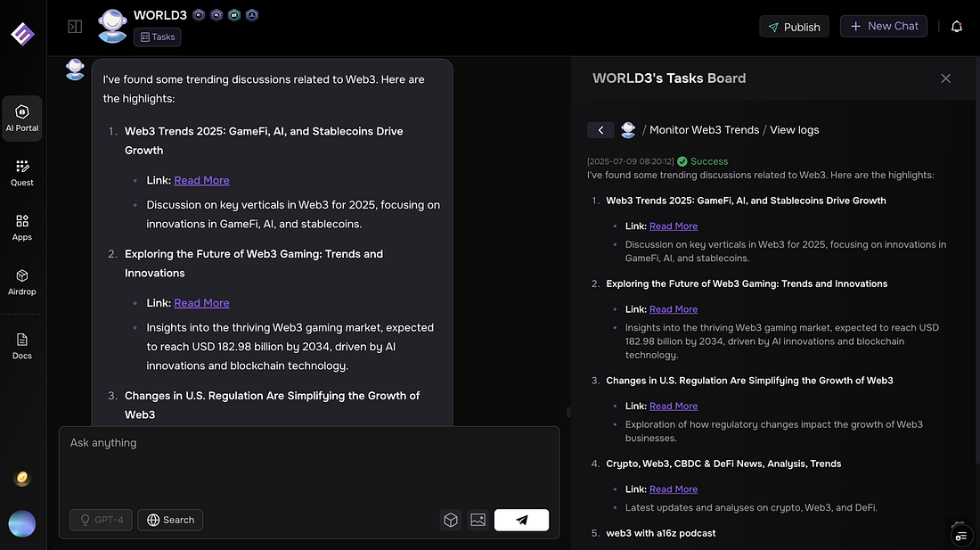Open the Airdrop section
The height and width of the screenshot is (550, 980).
(22, 282)
